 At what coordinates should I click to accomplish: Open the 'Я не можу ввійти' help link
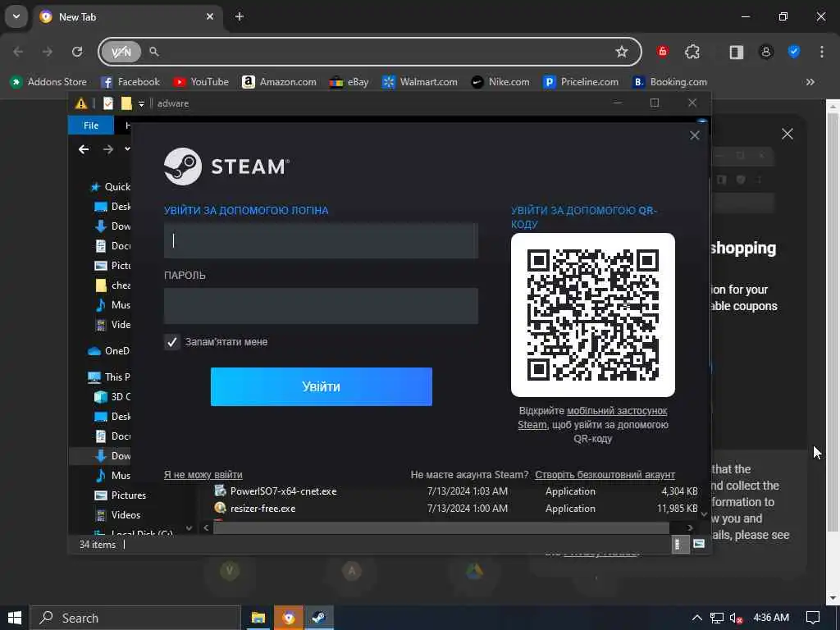[x=203, y=475]
